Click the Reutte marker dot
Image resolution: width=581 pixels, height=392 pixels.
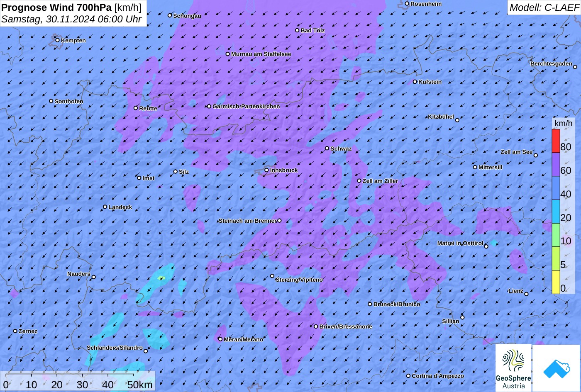pyautogui.click(x=136, y=108)
